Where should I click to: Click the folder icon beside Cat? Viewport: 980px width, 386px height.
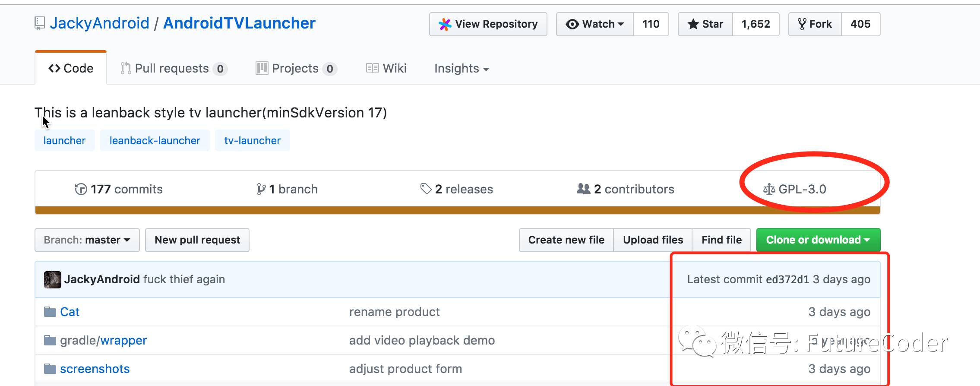(50, 312)
